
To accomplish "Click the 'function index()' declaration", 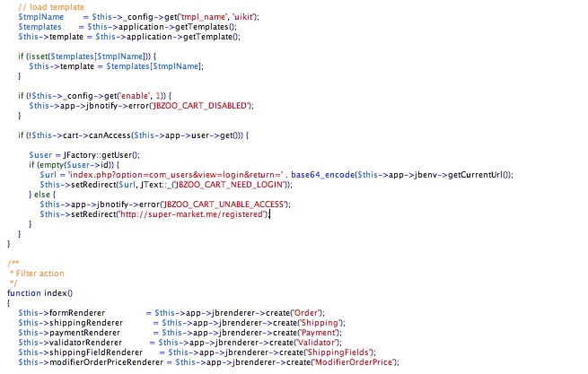I will pos(39,293).
